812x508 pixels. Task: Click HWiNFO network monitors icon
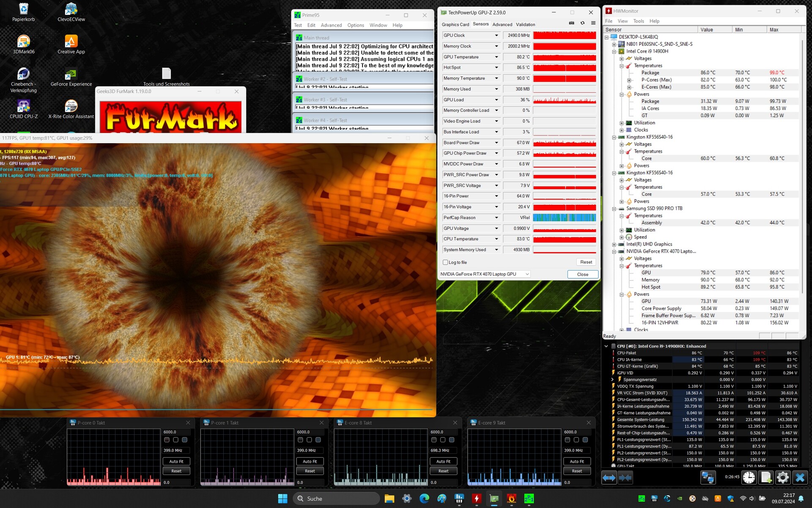click(708, 478)
